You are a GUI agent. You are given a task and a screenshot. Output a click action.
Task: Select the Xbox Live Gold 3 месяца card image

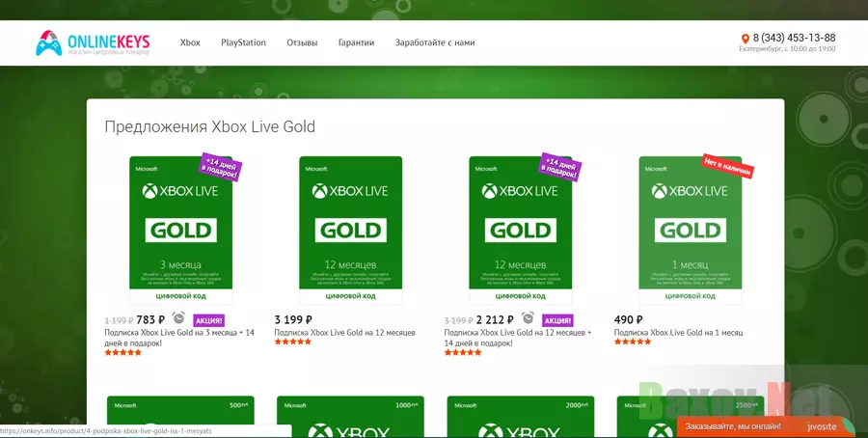181,230
